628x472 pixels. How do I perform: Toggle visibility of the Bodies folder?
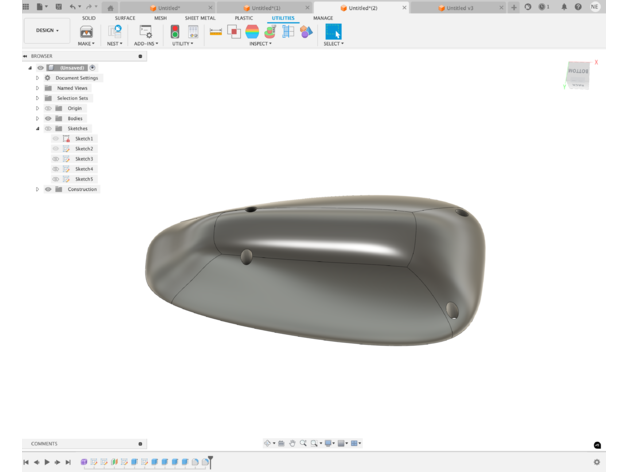[x=48, y=118]
